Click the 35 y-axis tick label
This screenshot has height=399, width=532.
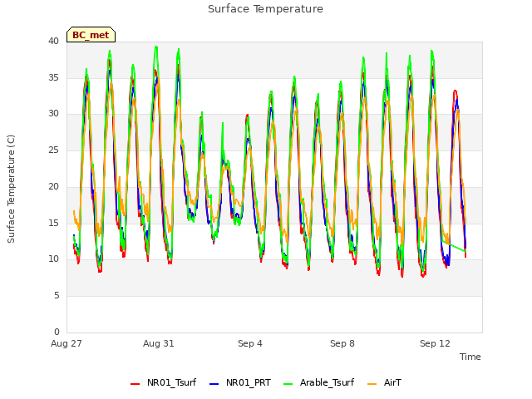pos(53,77)
